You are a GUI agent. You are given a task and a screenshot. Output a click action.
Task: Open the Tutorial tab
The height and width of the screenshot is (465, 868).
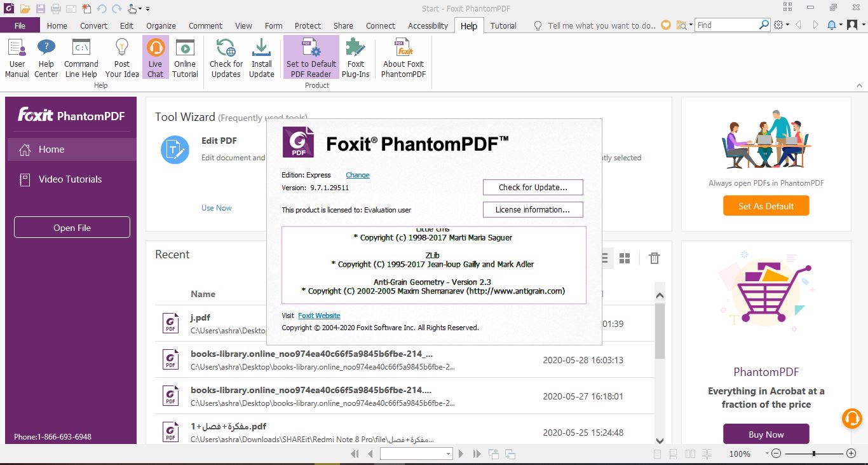pos(503,25)
